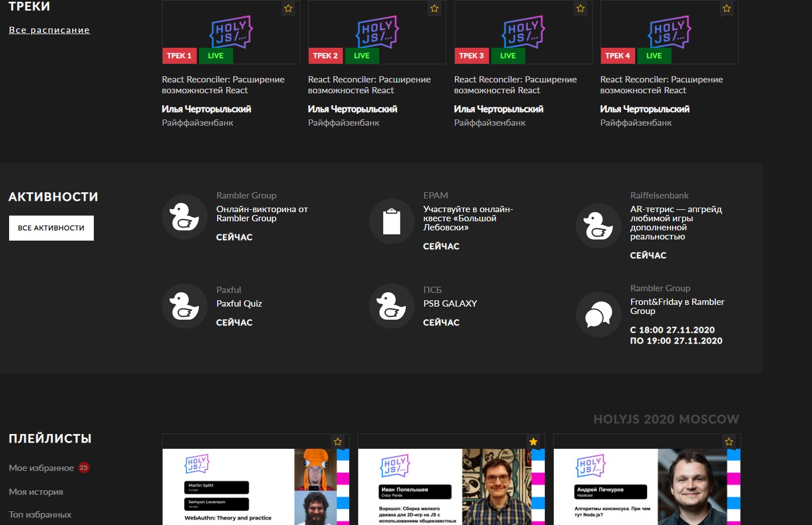Open Front&Friday в Rambler Group activity
The width and height of the screenshot is (812, 525).
tap(677, 307)
